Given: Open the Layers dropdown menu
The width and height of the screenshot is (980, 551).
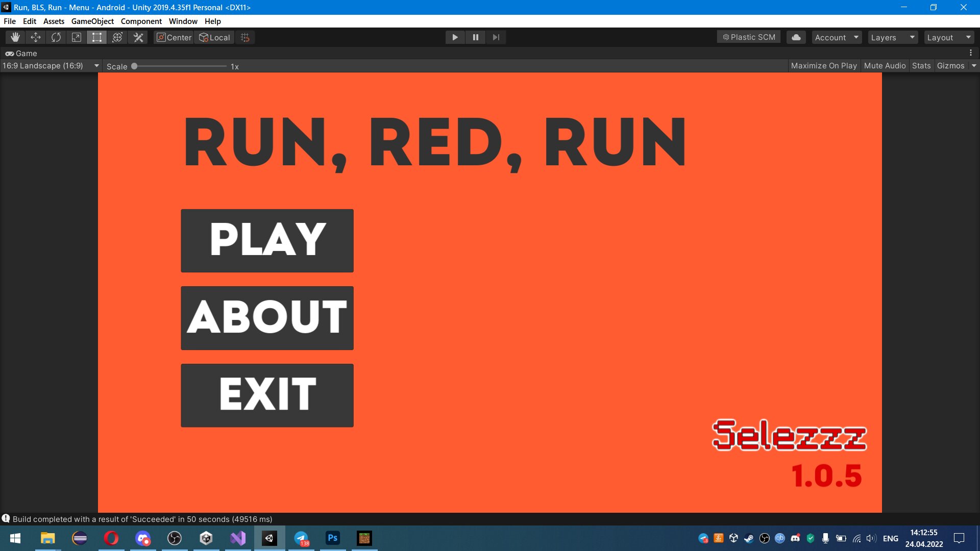Looking at the screenshot, I should (892, 37).
